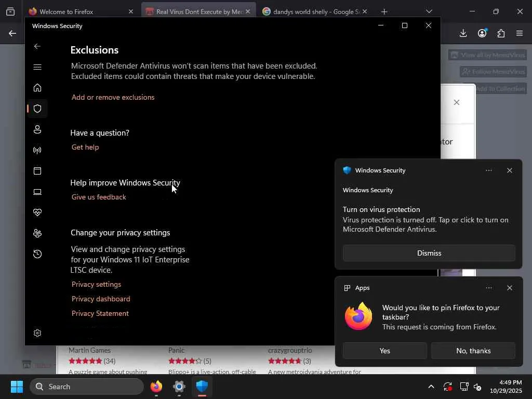Click the Windows Update tray icon
Screen dimensions: 532x399
point(447,387)
